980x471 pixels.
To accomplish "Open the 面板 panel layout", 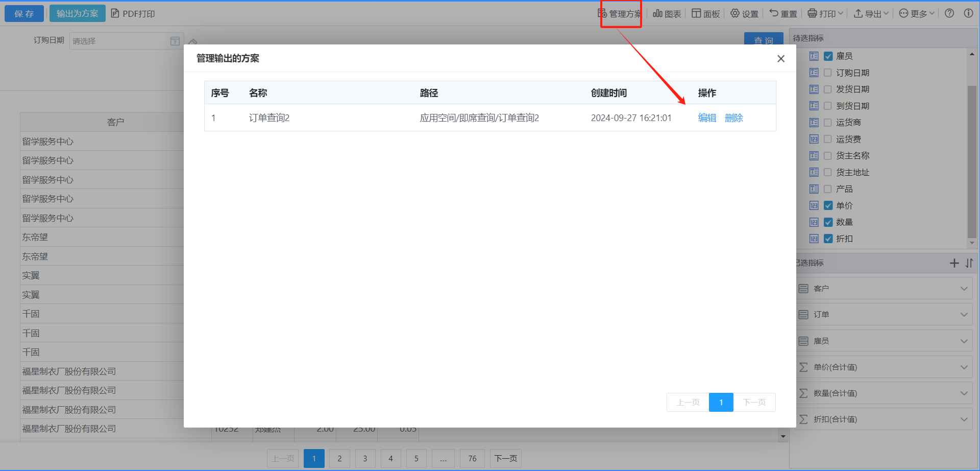I will [x=706, y=14].
